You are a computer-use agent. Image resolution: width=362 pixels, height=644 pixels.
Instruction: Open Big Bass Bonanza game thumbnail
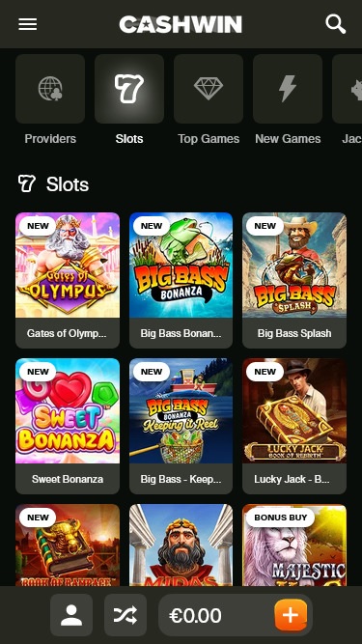181,265
